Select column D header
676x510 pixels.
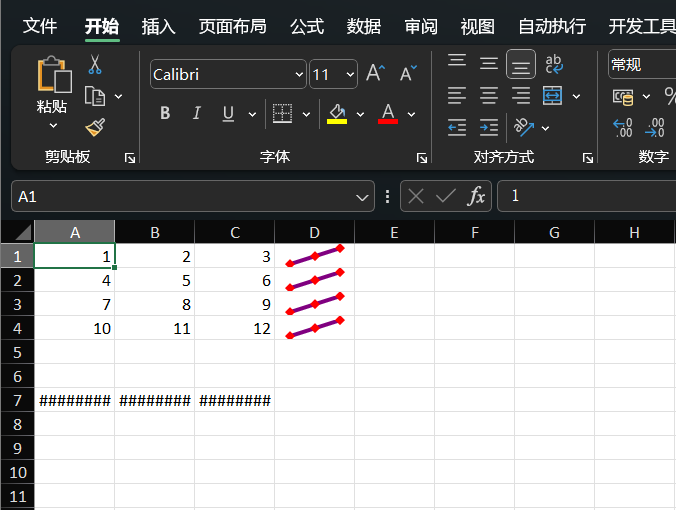tap(314, 232)
